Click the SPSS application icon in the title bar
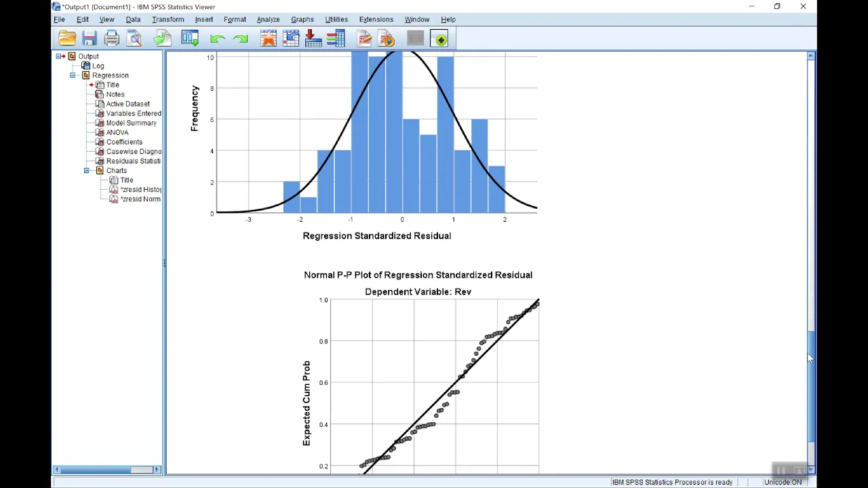Image resolution: width=868 pixels, height=488 pixels. 56,7
